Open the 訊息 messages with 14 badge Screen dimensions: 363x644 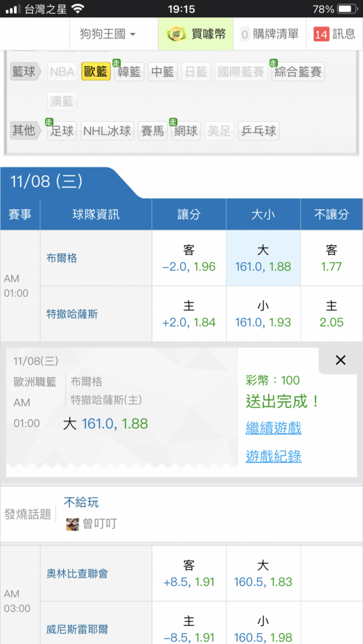click(x=334, y=34)
